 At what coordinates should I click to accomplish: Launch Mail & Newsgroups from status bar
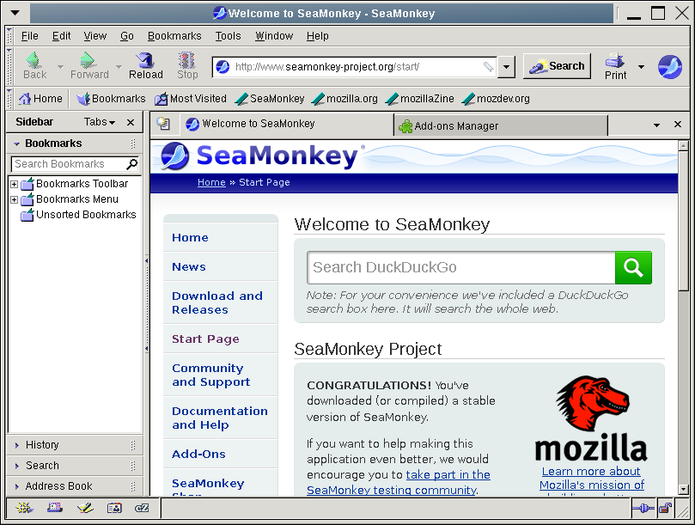[55, 508]
